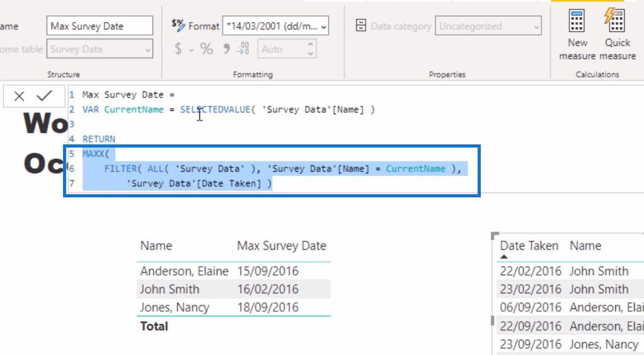Cancel the formula with the X icon
644x355 pixels.
coord(19,96)
